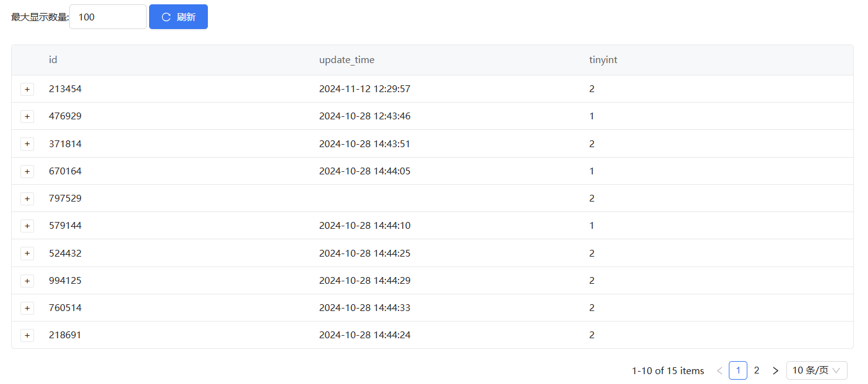The height and width of the screenshot is (384, 868).
Task: Click the timestamp 2024-10-28 14:43:51
Action: 365,143
